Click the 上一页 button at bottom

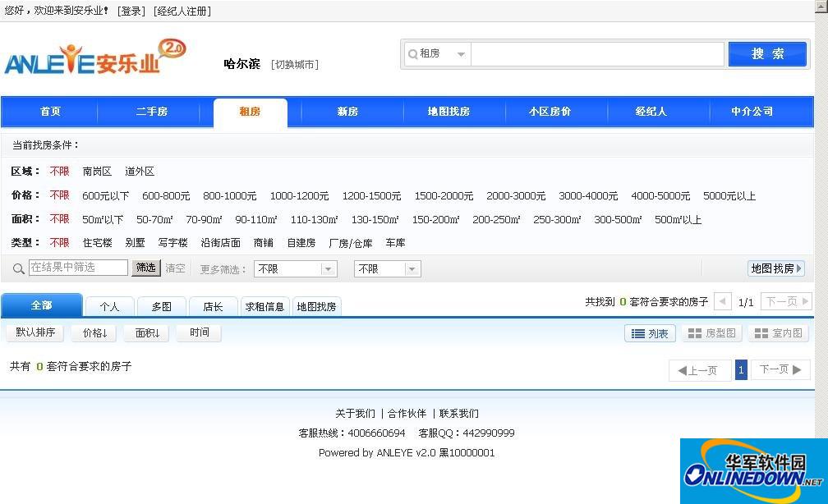click(699, 370)
